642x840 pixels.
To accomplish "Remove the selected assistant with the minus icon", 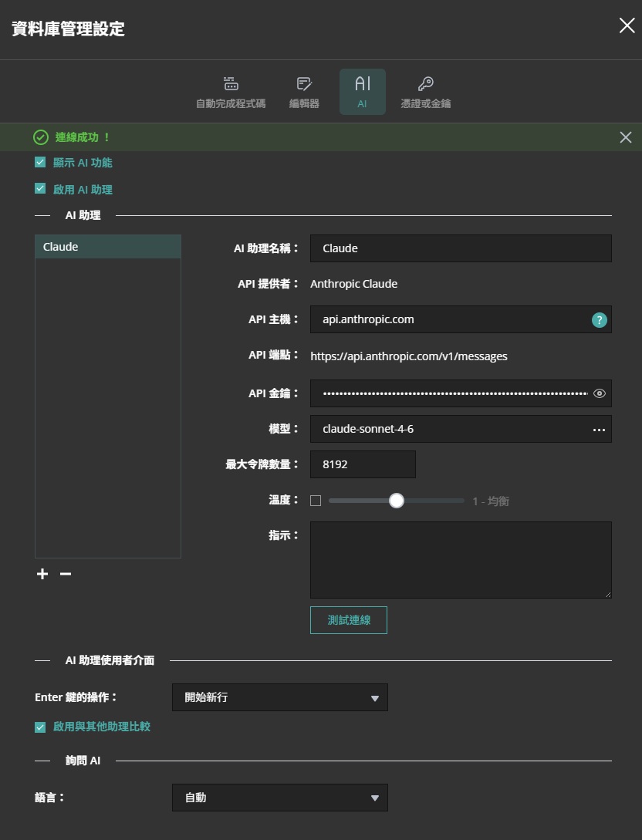I will (x=65, y=574).
